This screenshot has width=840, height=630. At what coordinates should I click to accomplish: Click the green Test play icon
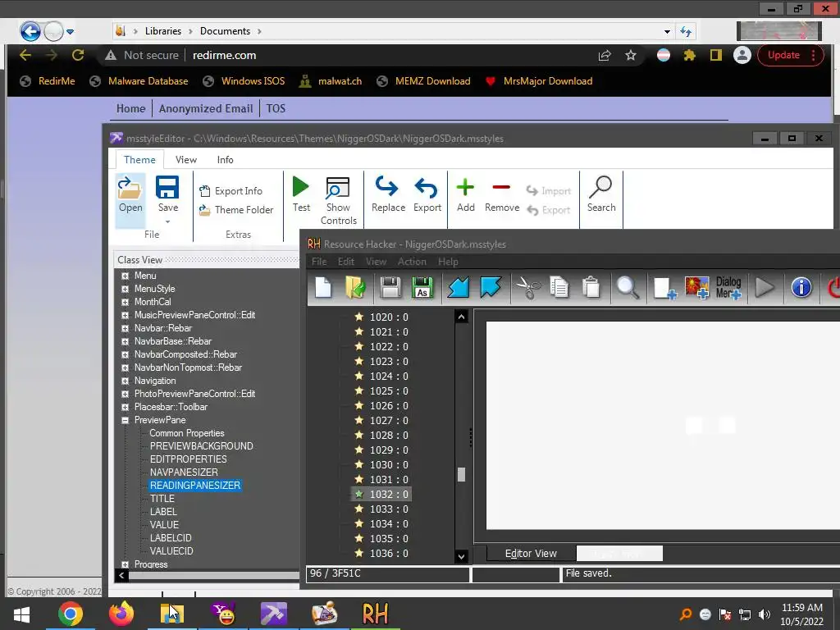[300, 187]
